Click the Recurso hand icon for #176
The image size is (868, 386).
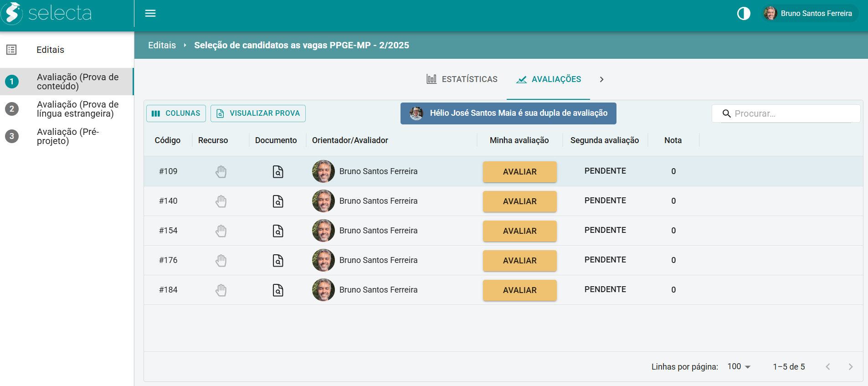click(221, 261)
